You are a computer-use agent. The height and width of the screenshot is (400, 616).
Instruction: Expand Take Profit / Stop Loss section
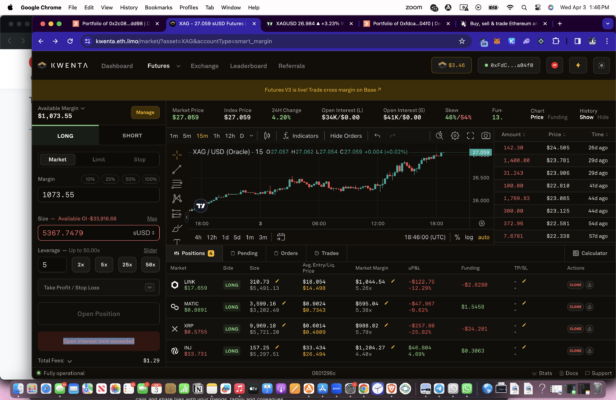[x=96, y=287]
